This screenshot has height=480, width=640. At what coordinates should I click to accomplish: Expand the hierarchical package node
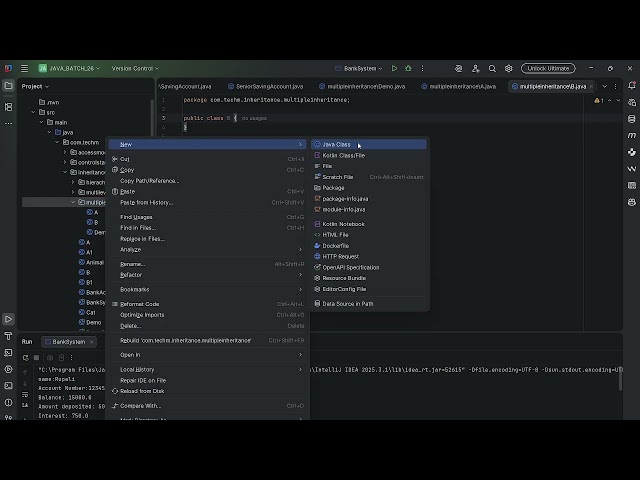click(x=73, y=182)
